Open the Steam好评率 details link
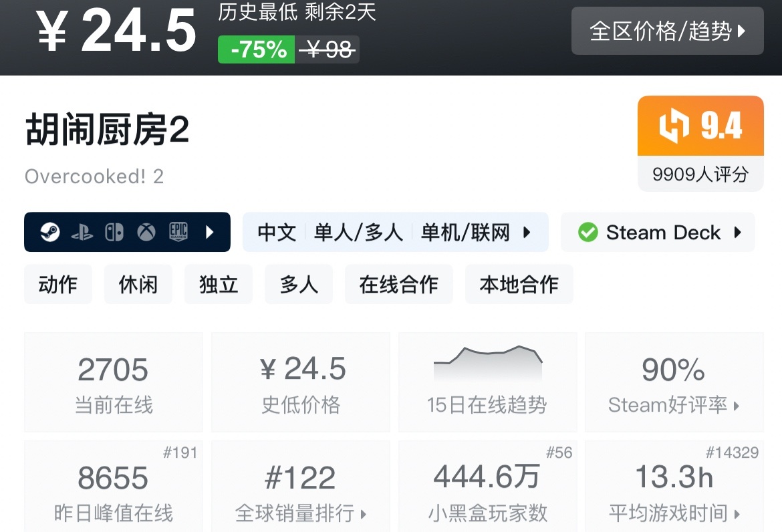This screenshot has height=532, width=782. 674,405
